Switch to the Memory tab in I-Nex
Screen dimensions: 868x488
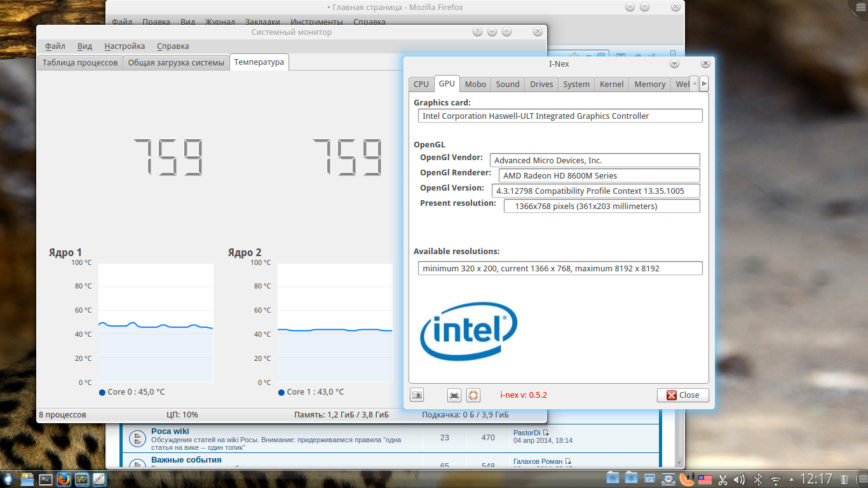coord(650,84)
